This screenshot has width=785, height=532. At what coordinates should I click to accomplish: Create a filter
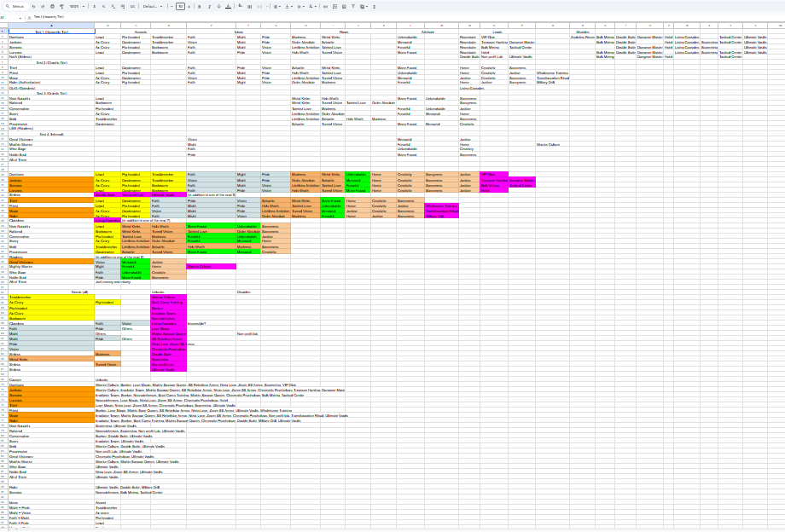tap(353, 7)
